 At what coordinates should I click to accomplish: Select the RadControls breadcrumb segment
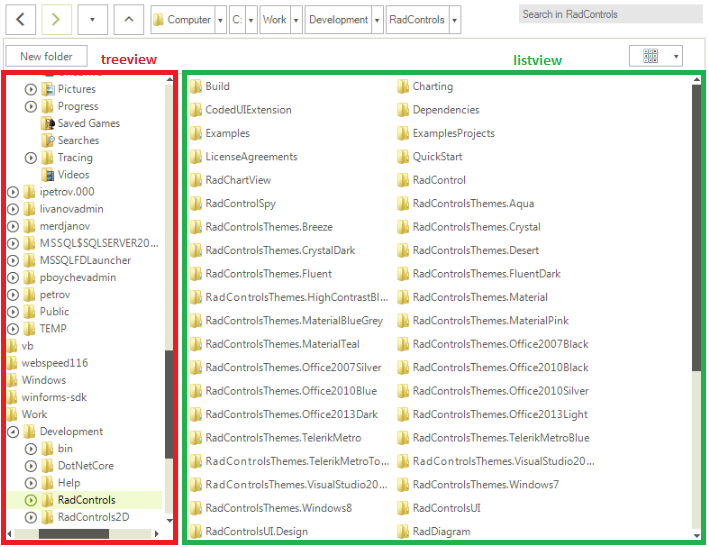[417, 19]
